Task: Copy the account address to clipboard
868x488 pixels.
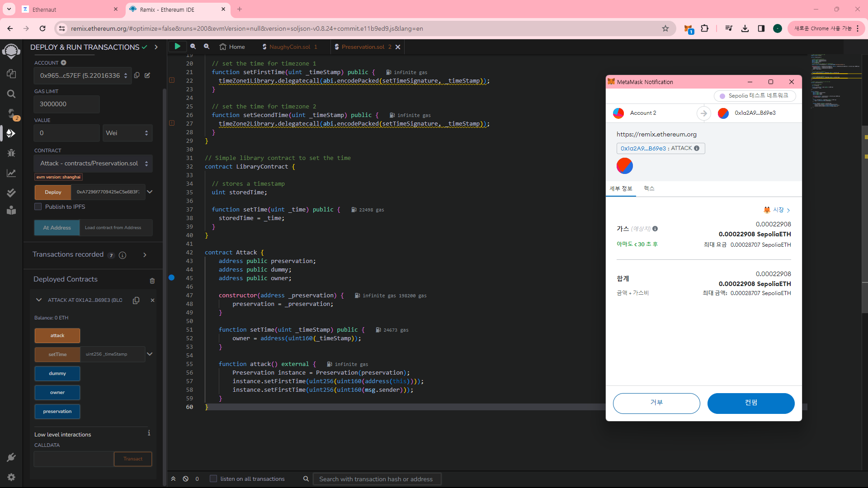Action: point(137,75)
